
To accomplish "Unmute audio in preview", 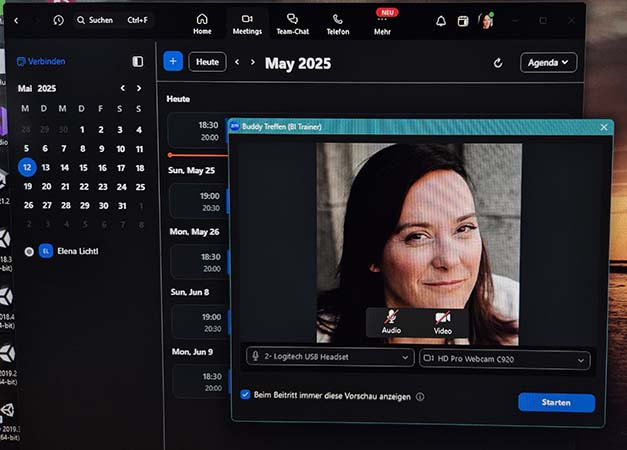I will pyautogui.click(x=391, y=321).
